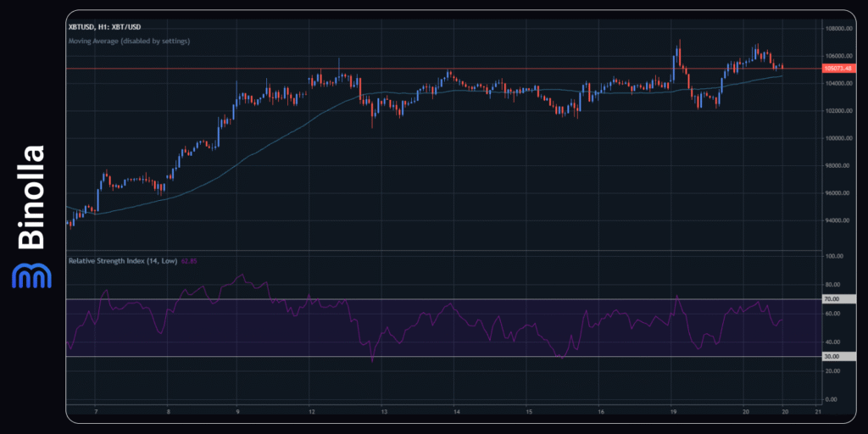Click date 7 on the time axis

[96, 411]
